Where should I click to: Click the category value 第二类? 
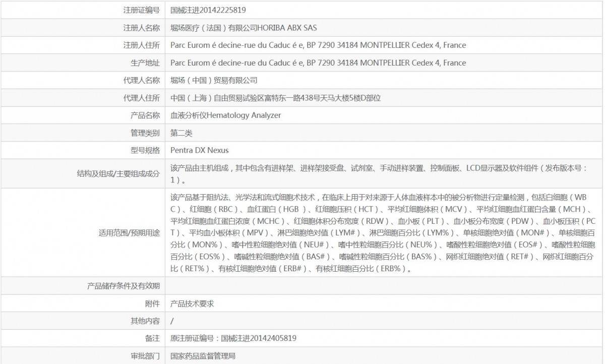coord(181,133)
